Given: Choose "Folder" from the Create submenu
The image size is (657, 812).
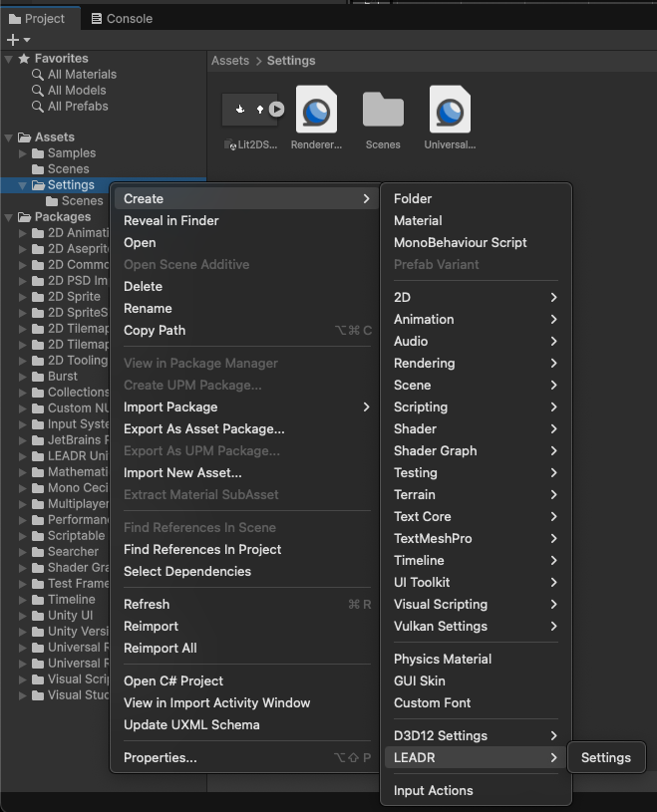Looking at the screenshot, I should tap(411, 198).
